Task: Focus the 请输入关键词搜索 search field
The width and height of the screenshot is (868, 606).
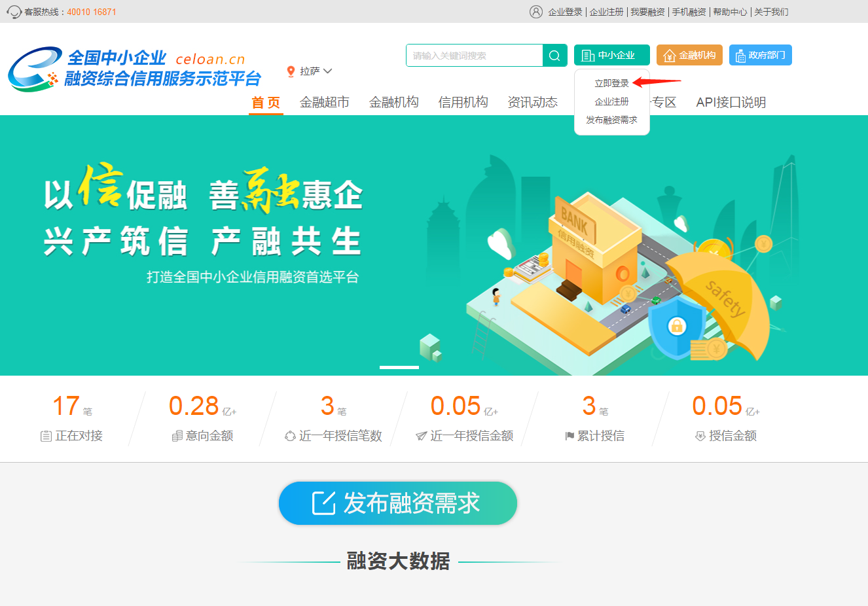Action: 475,56
